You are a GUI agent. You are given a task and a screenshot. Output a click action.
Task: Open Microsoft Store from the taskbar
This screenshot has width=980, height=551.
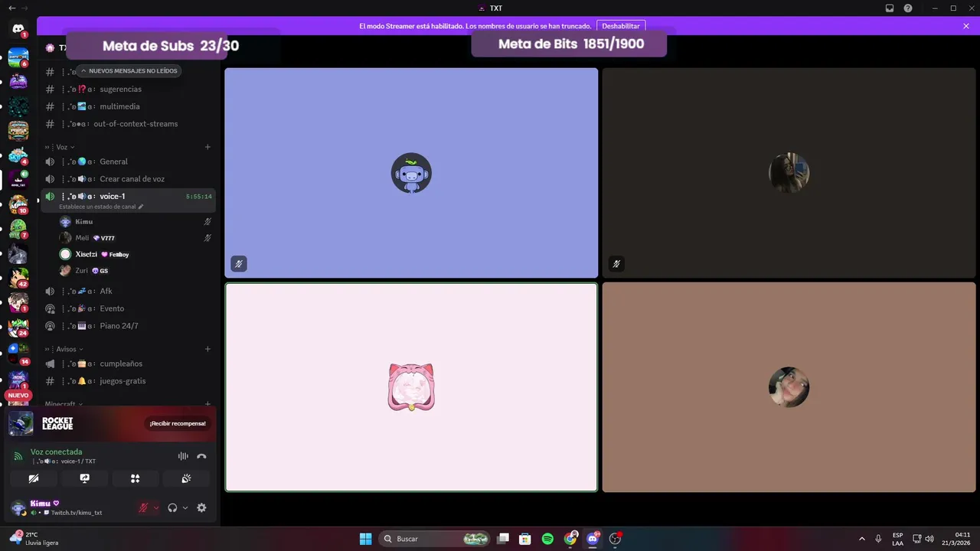pyautogui.click(x=525, y=539)
